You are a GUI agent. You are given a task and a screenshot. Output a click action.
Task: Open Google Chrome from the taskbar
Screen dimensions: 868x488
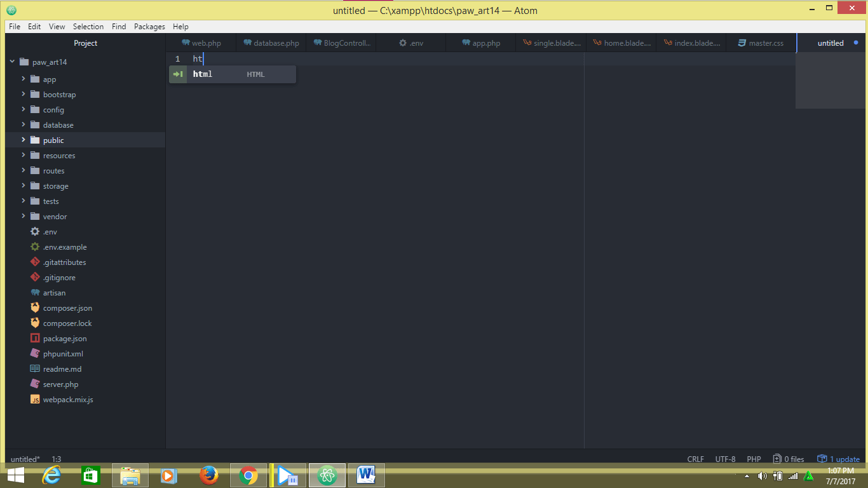point(248,475)
